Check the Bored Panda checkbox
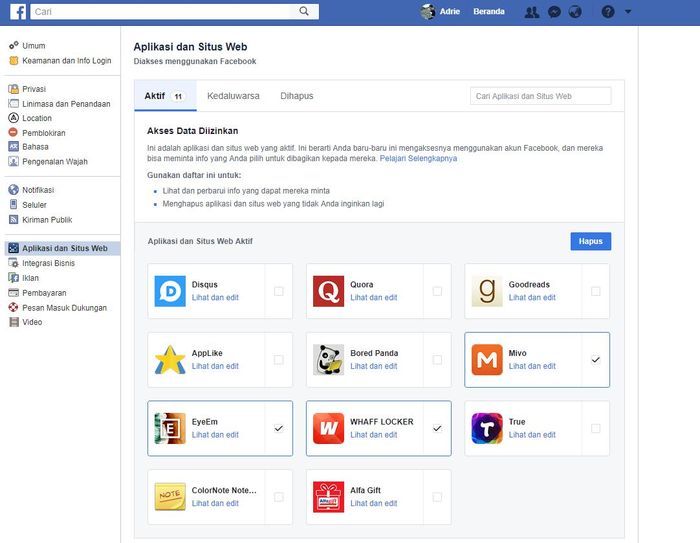The image size is (700, 543). 437,359
